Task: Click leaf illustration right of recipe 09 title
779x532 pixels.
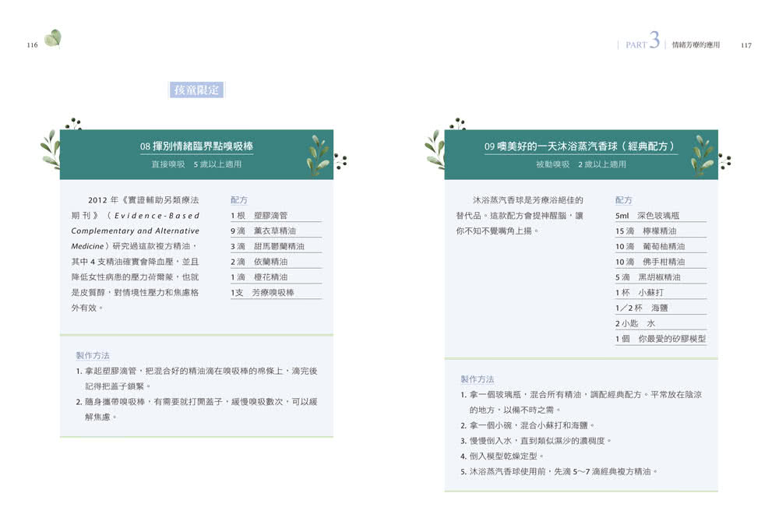Action: (703, 154)
